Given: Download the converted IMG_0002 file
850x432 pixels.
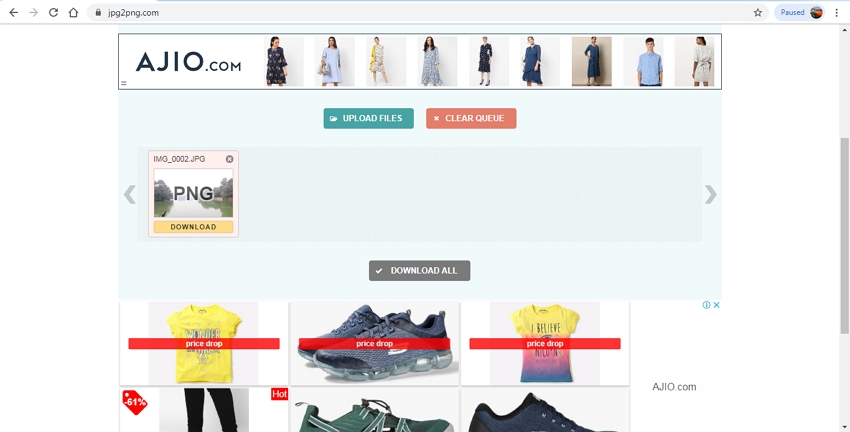Looking at the screenshot, I should coord(193,227).
